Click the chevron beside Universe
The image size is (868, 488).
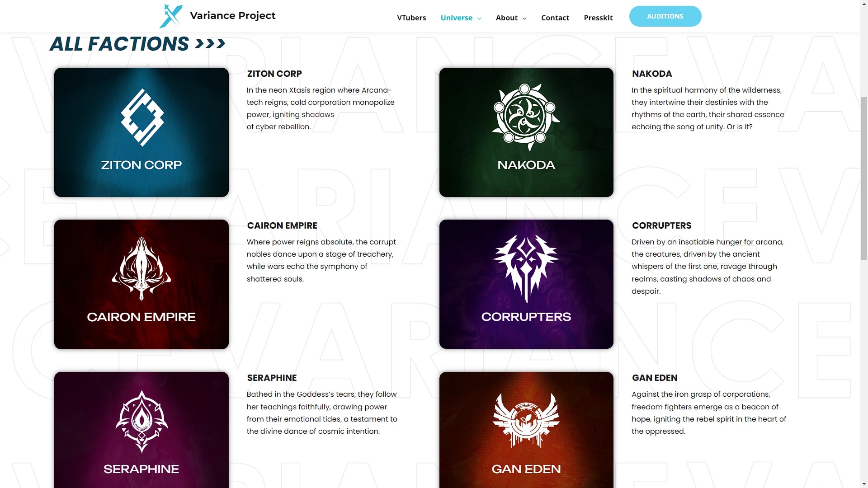479,18
